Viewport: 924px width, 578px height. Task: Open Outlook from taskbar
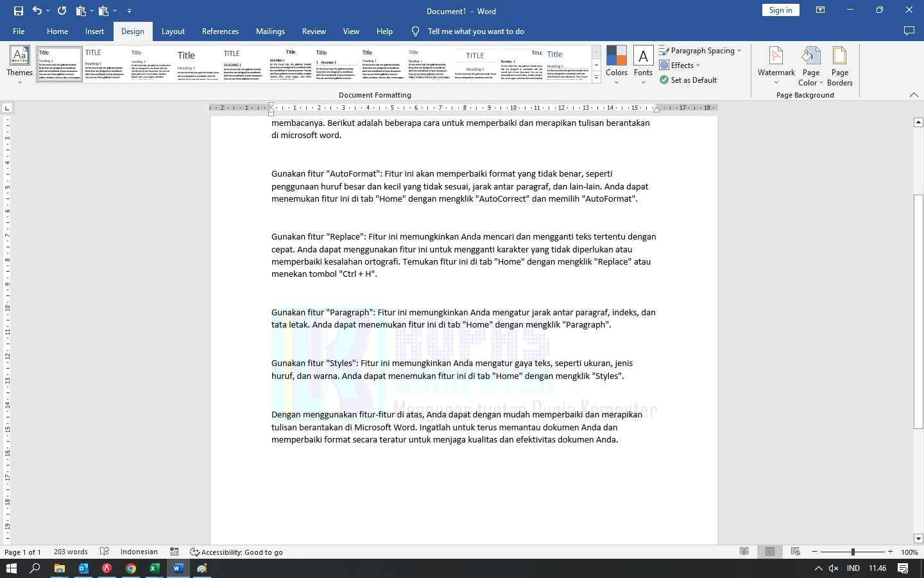[83, 568]
